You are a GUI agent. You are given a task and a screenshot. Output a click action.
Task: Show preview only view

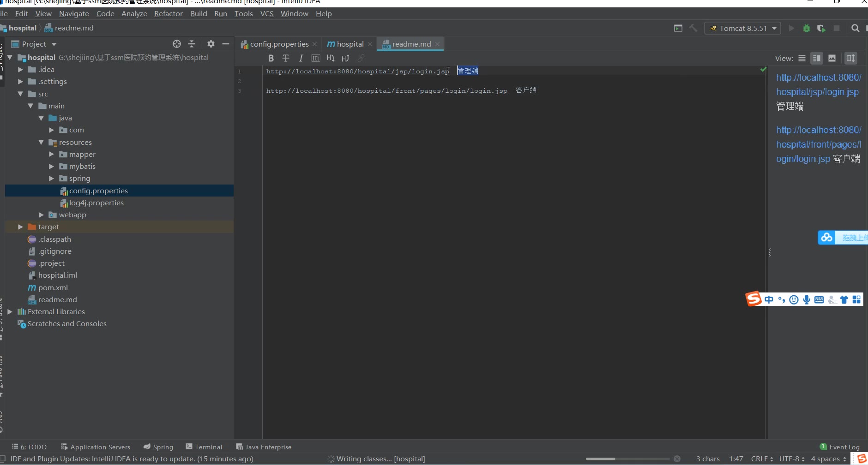832,58
